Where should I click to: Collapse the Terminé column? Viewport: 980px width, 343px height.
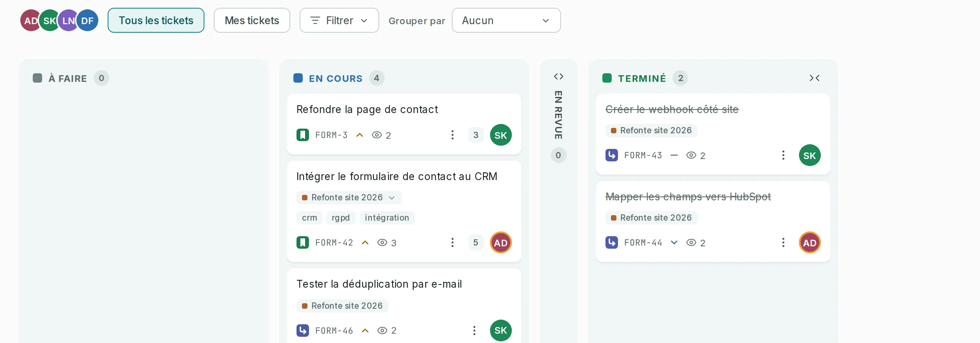[x=815, y=78]
